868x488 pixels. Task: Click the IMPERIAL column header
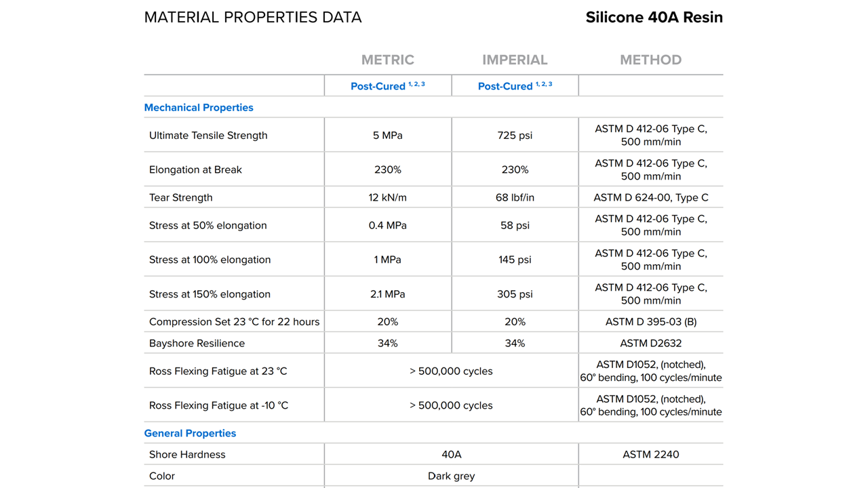coord(515,60)
